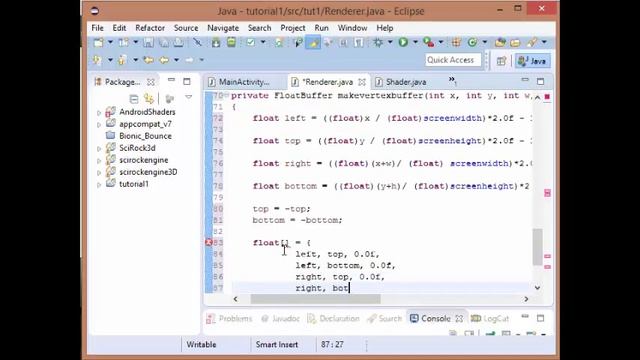Click the editor horizontal scrollbar thumb
The image size is (640, 360).
(x=315, y=299)
